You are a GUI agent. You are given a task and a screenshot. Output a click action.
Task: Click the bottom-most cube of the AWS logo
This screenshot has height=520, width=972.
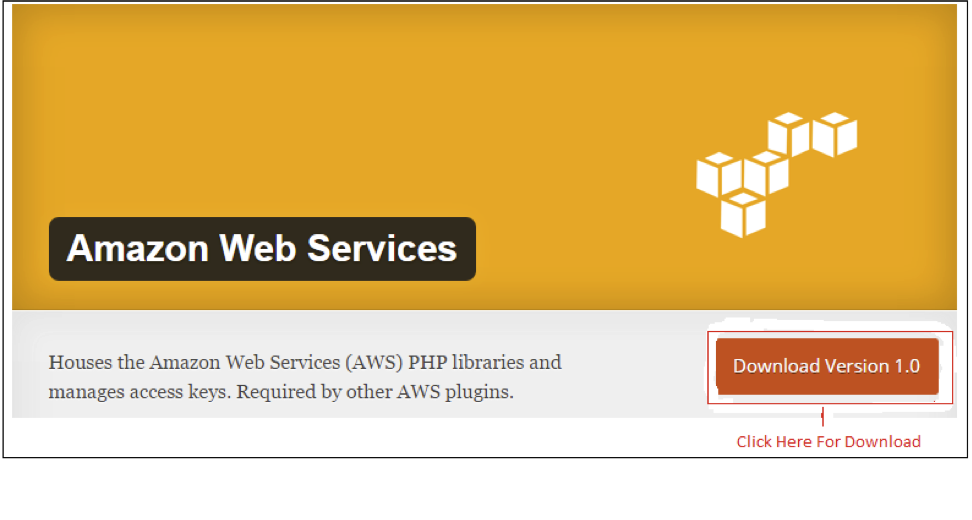743,214
